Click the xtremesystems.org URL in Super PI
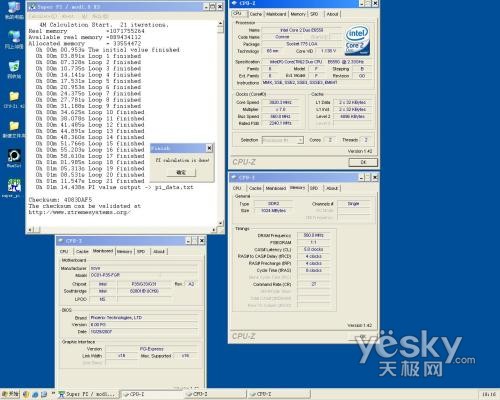Image resolution: width=500 pixels, height=400 pixels. coord(79,212)
